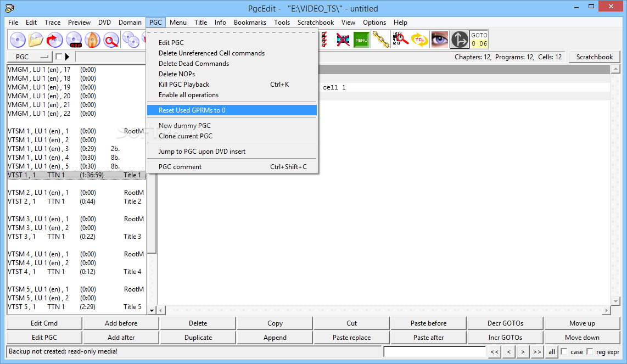Viewport: 627px width, 364px height.
Task: Click the yellow TCL script icon
Action: click(x=419, y=39)
